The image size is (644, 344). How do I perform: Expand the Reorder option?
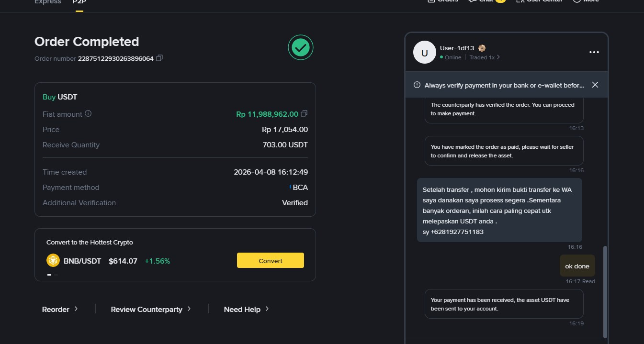tap(60, 309)
